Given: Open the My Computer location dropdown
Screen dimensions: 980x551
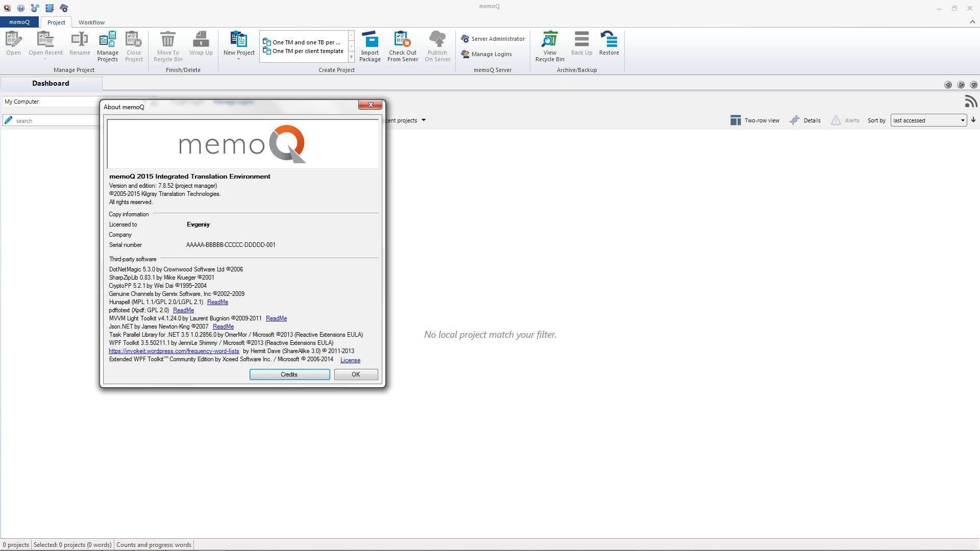Looking at the screenshot, I should (x=51, y=102).
